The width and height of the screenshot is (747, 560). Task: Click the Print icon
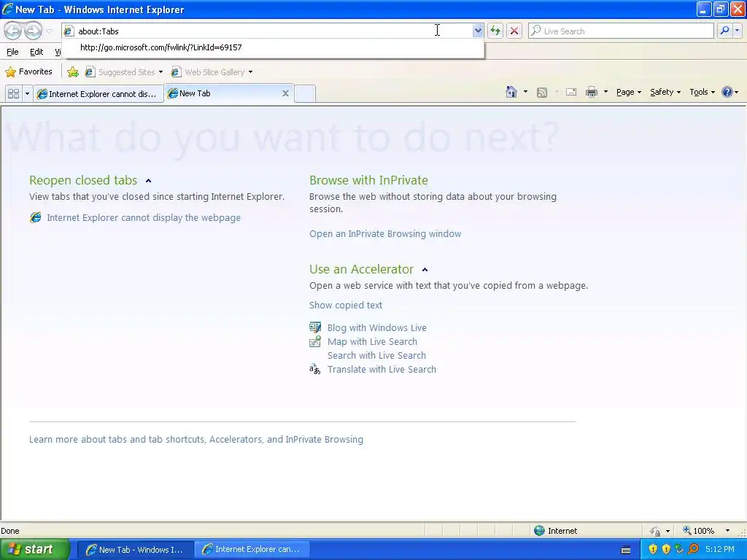tap(591, 92)
